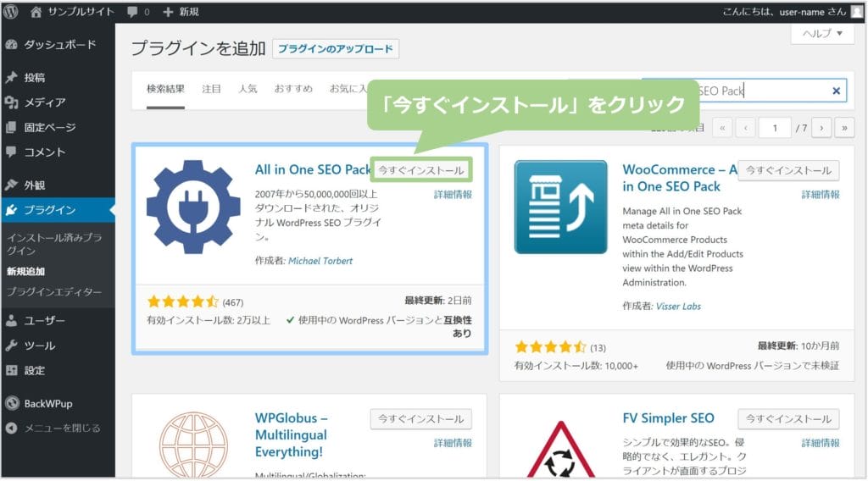This screenshot has height=481, width=868.
Task: Clear search field with X icon
Action: 836,91
